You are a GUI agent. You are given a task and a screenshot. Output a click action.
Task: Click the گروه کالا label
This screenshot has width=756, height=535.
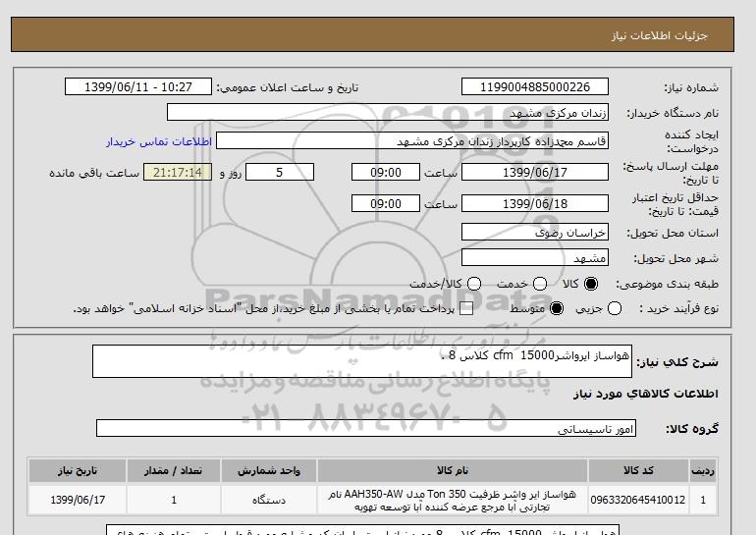click(692, 428)
